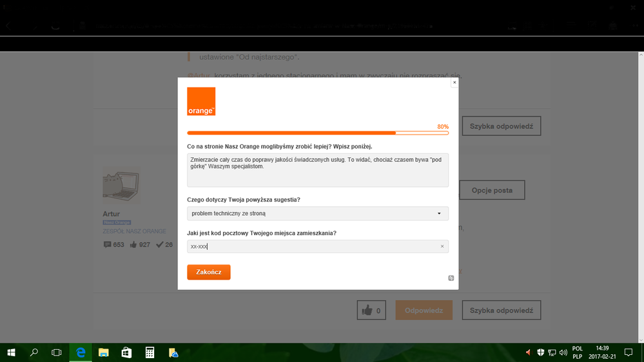Click Artur's solutions checkmark icon

pos(160,245)
